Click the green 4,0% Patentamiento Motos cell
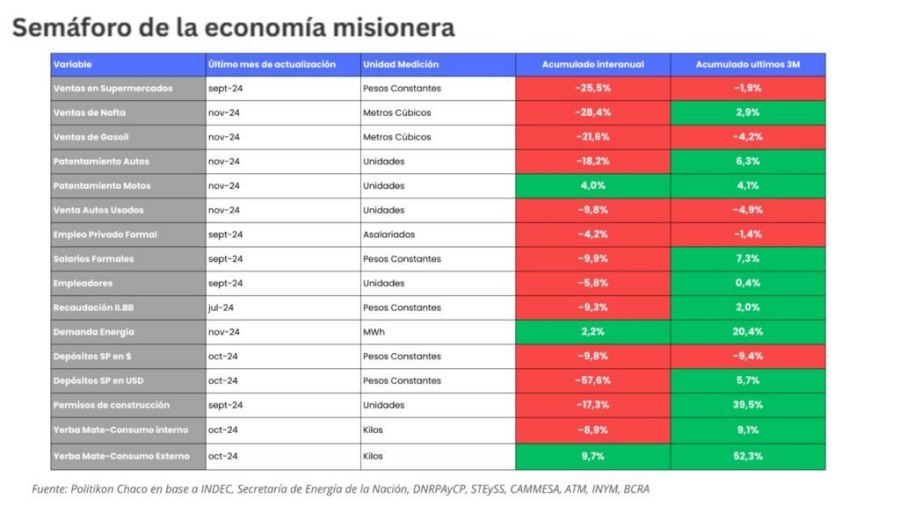 point(592,186)
